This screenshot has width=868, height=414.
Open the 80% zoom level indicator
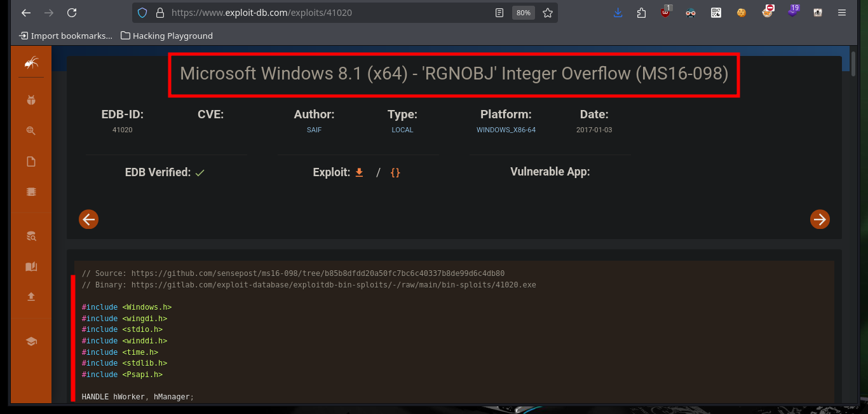pos(524,13)
